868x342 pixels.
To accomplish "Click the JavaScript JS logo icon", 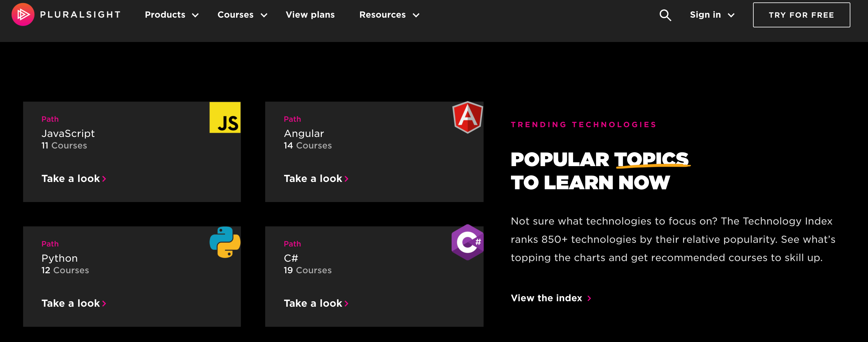I will pos(225,117).
